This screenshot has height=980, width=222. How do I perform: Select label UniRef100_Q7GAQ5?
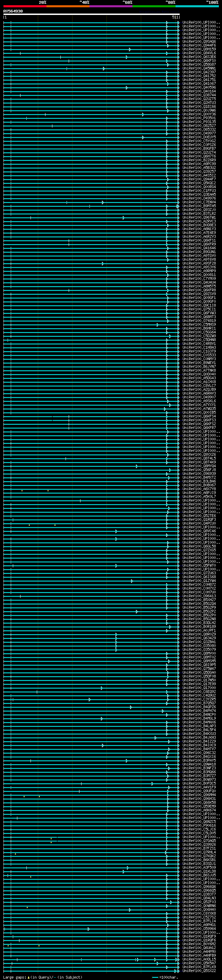(x=199, y=841)
